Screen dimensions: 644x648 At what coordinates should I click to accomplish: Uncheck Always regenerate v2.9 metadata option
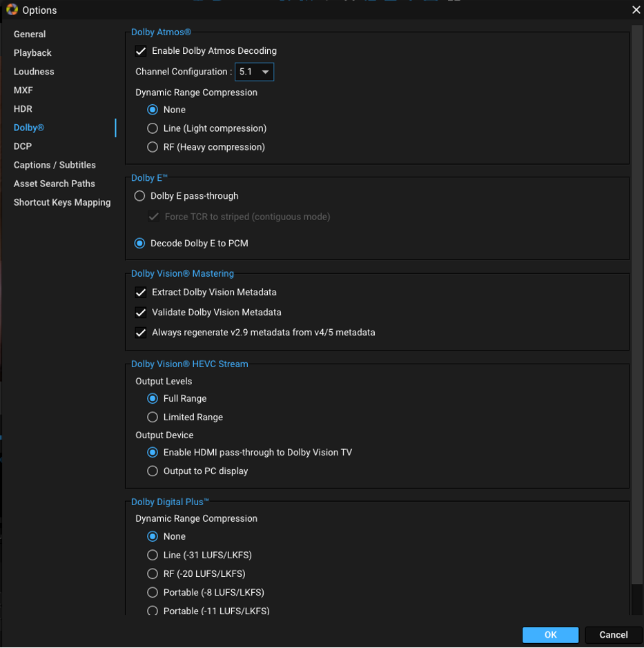coord(141,333)
